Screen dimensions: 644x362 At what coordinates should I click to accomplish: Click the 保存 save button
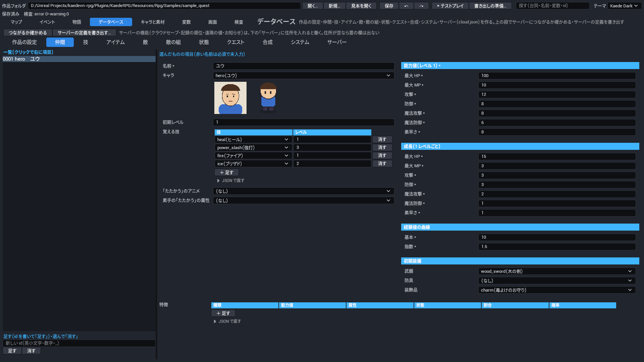pos(389,6)
